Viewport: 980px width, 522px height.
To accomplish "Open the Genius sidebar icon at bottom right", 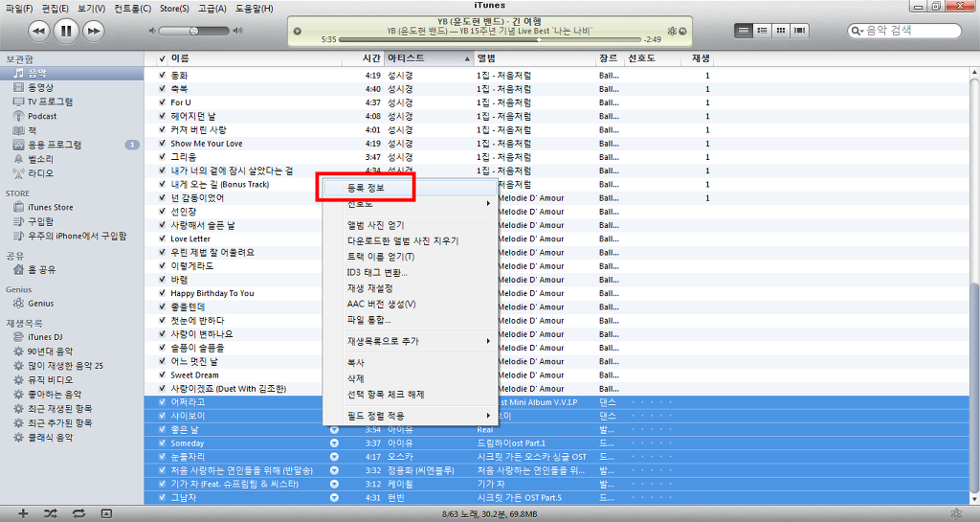I will [x=956, y=513].
